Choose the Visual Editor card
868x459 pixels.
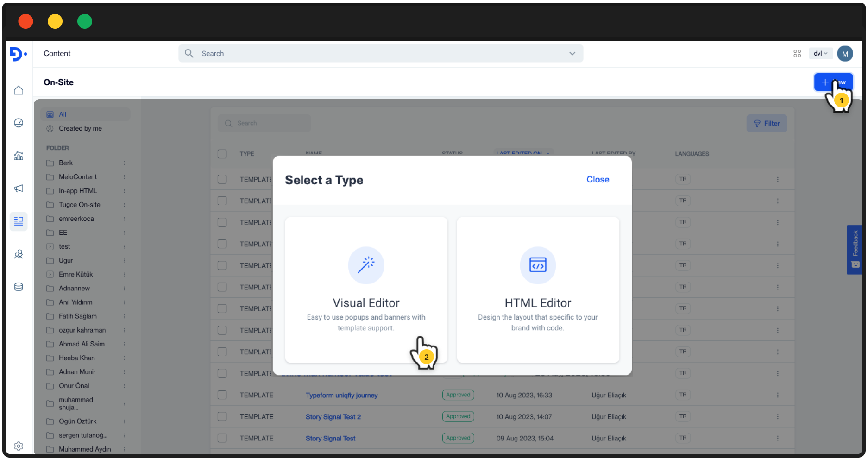[366, 290]
